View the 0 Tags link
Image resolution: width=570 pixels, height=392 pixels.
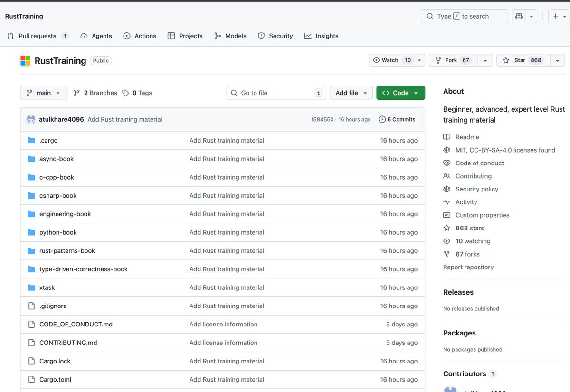coord(137,93)
